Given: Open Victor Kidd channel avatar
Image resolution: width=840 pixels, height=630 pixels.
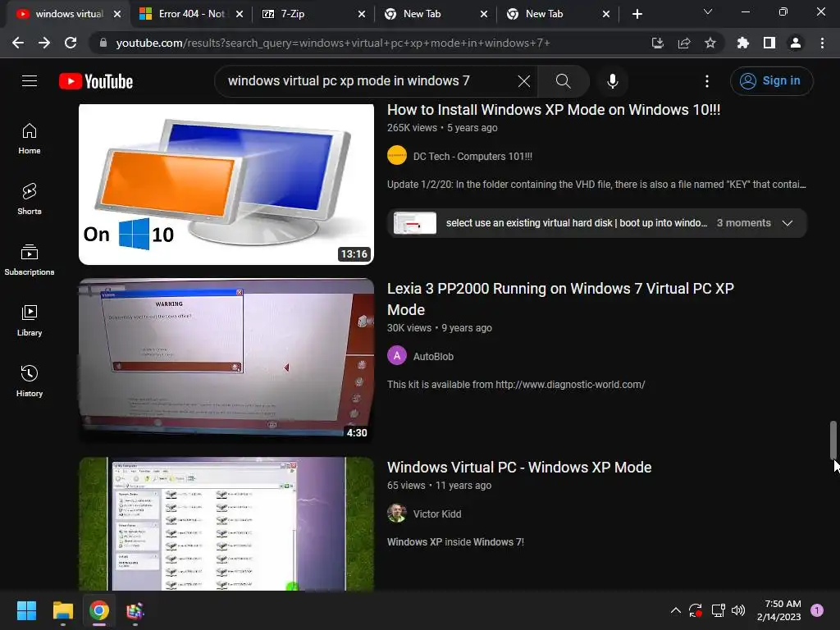Looking at the screenshot, I should point(397,514).
